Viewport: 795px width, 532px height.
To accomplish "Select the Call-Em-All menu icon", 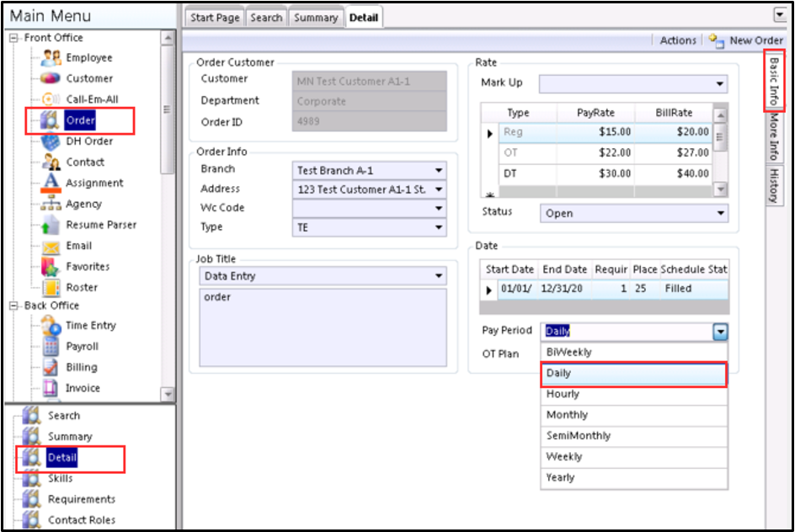I will 51,99.
